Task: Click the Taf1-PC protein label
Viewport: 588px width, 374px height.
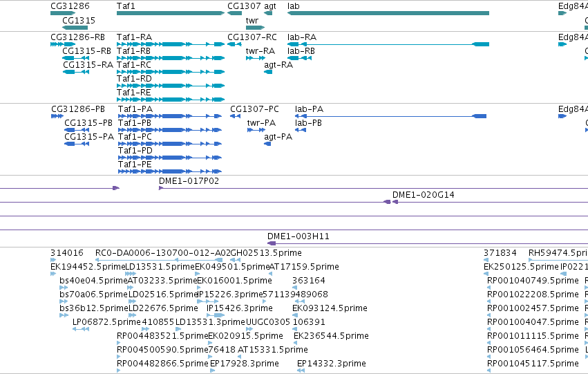Action: click(135, 137)
